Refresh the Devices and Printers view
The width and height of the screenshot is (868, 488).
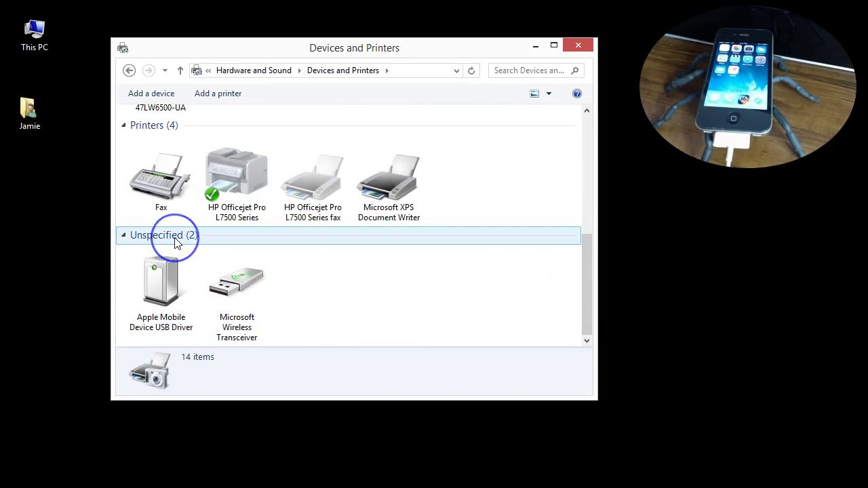pos(471,70)
